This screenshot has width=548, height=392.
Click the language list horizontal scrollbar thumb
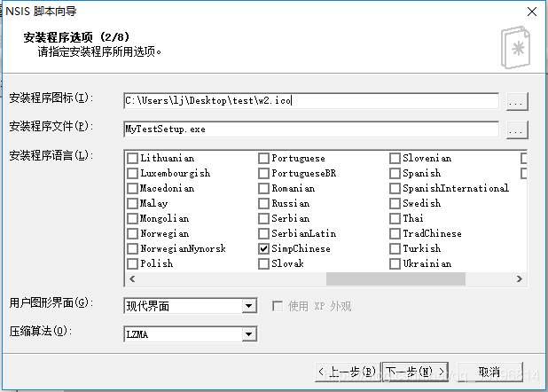[395, 279]
